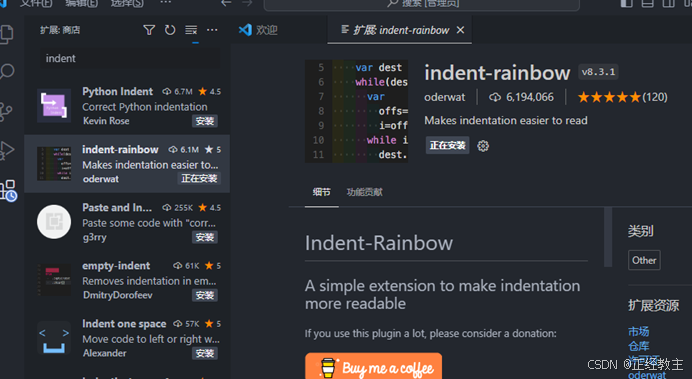Select the Indent one space list entry

tap(127, 338)
